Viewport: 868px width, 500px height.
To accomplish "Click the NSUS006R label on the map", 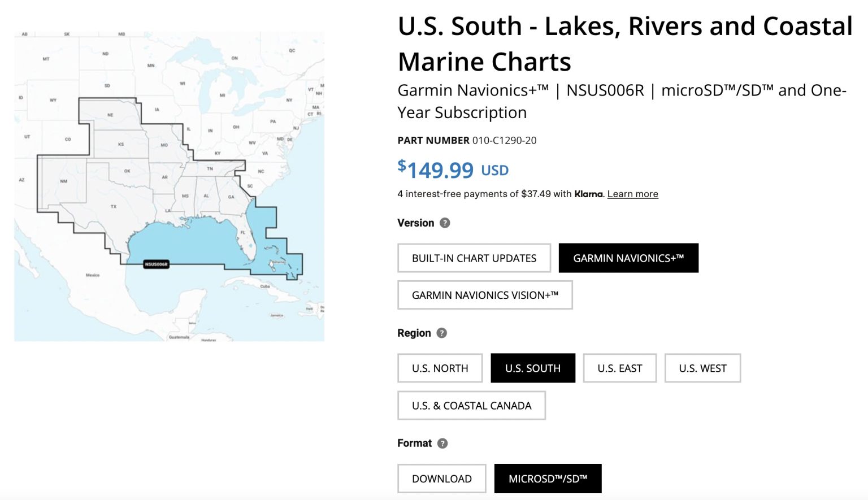I will click(x=157, y=263).
